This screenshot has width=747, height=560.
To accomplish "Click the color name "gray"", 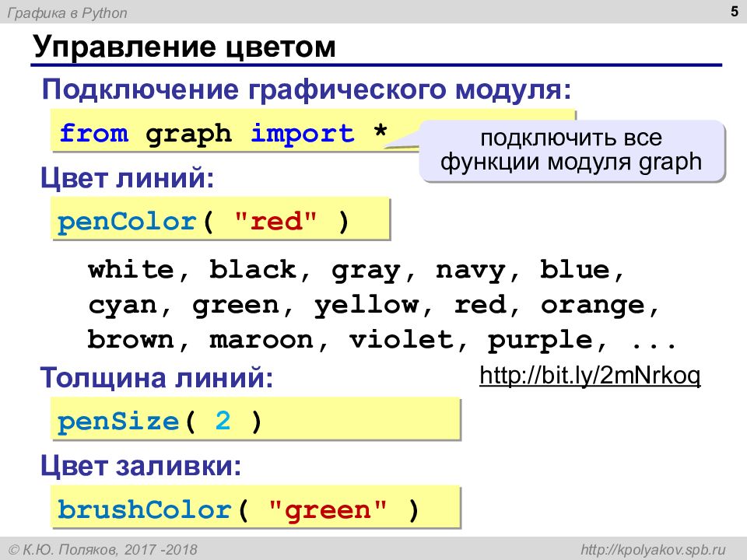I will 366,271.
